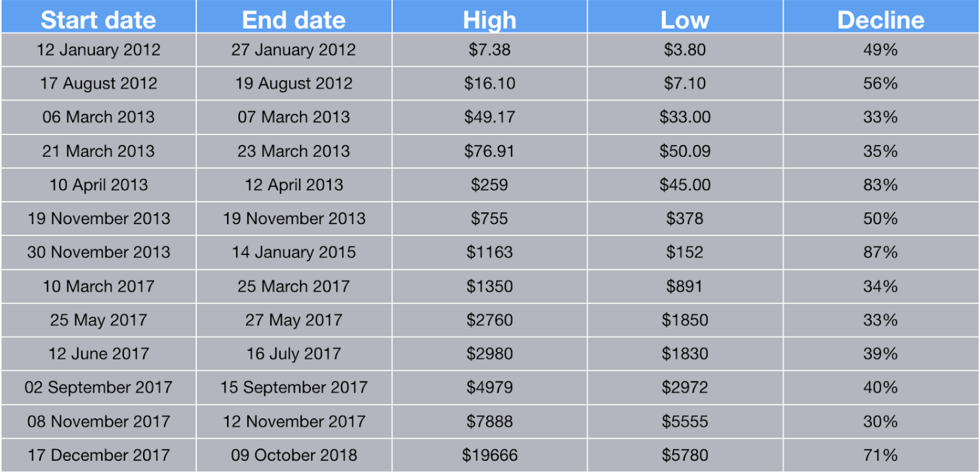Click the $4979 high price cell
The width and height of the screenshot is (980, 472).
pyautogui.click(x=489, y=387)
